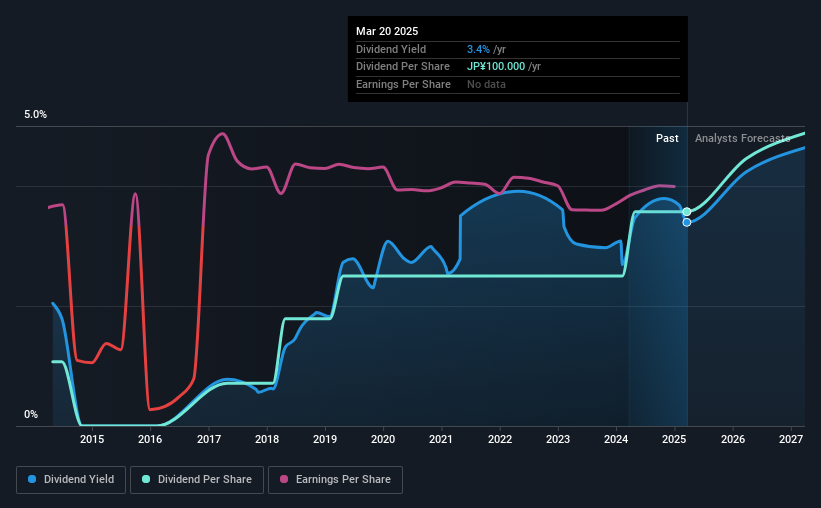
Task: Click the 2021 x-axis year label
Action: click(x=441, y=439)
